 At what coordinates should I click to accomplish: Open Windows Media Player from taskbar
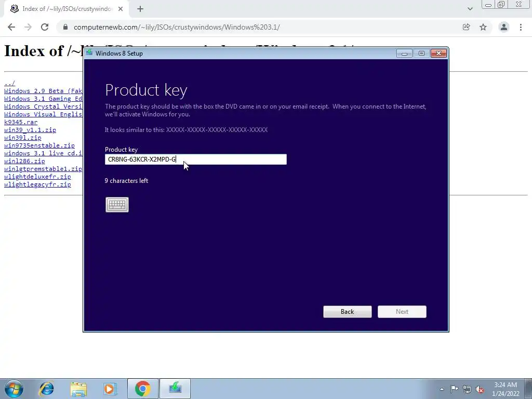click(110, 389)
